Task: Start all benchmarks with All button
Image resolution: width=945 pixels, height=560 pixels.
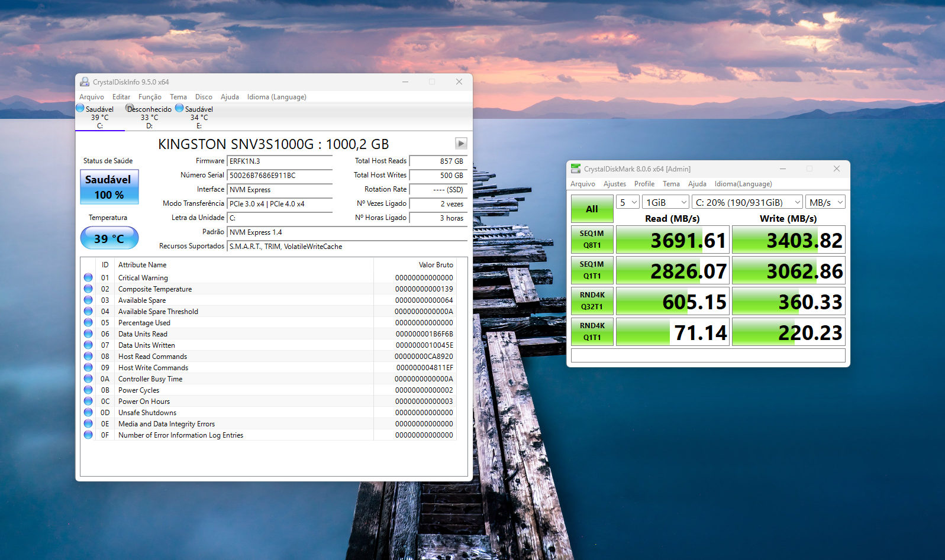Action: [592, 209]
